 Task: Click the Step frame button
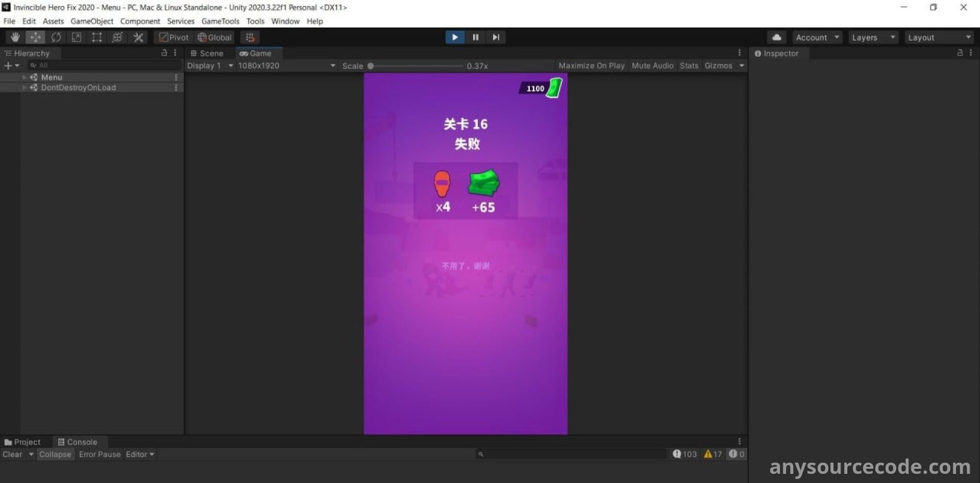pyautogui.click(x=496, y=37)
